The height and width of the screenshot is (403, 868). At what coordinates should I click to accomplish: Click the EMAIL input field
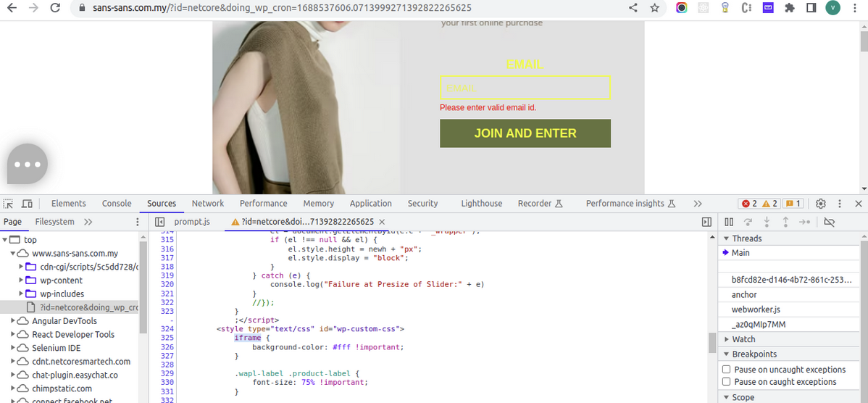coord(525,88)
